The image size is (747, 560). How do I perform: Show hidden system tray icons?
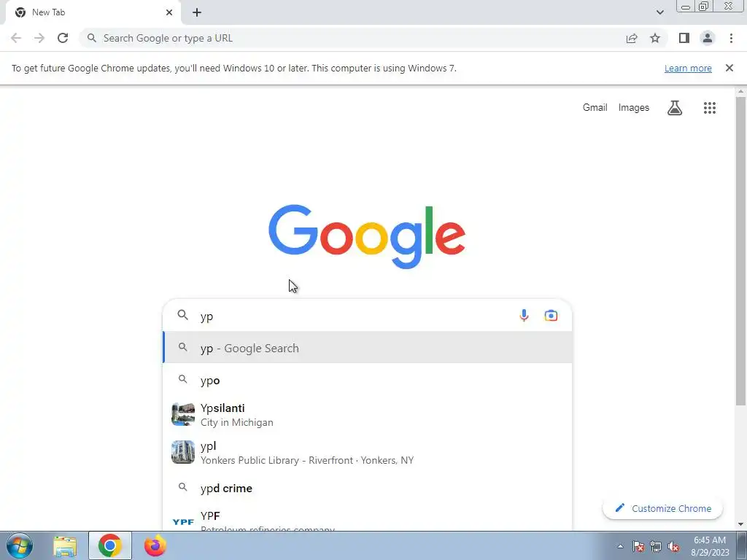pyautogui.click(x=620, y=546)
